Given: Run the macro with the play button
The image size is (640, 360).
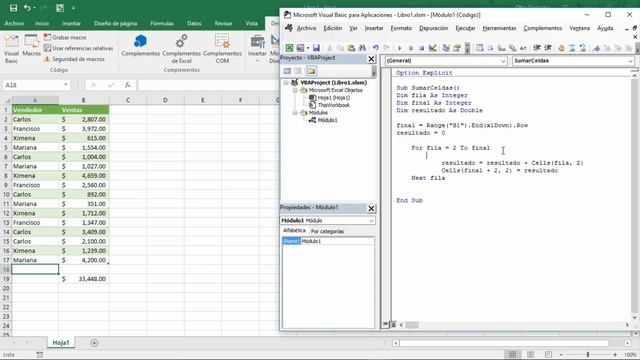Looking at the screenshot, I should 400,48.
